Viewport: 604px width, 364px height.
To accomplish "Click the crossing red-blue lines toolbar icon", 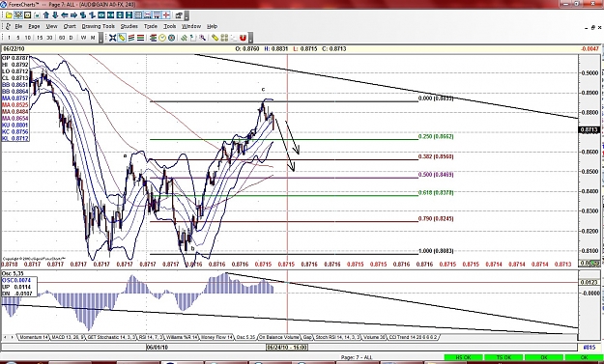I will point(148,15).
